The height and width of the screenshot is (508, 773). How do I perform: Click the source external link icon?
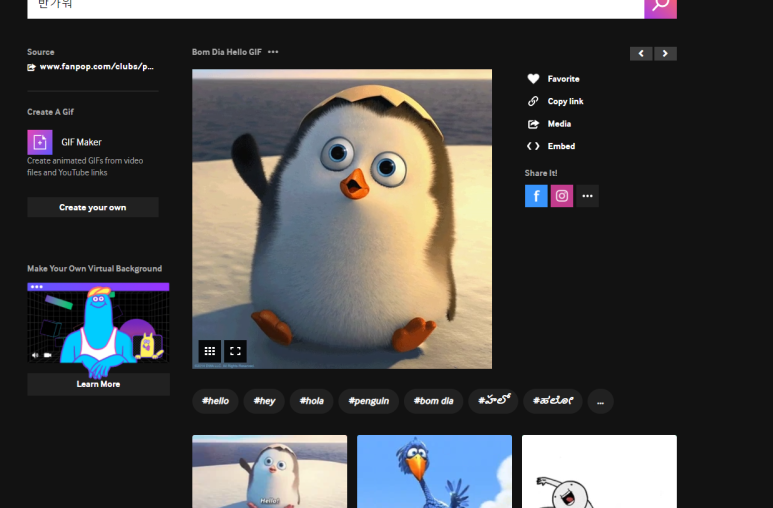pyautogui.click(x=32, y=67)
